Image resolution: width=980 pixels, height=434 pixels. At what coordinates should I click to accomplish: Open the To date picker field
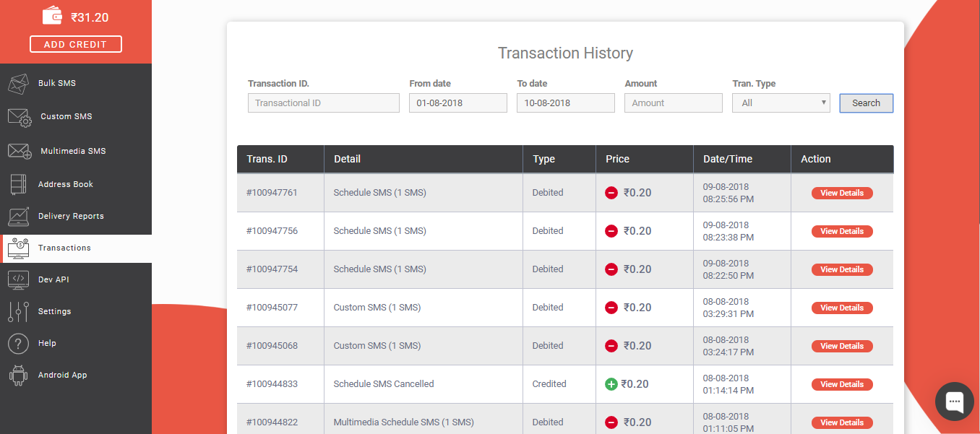pyautogui.click(x=565, y=103)
